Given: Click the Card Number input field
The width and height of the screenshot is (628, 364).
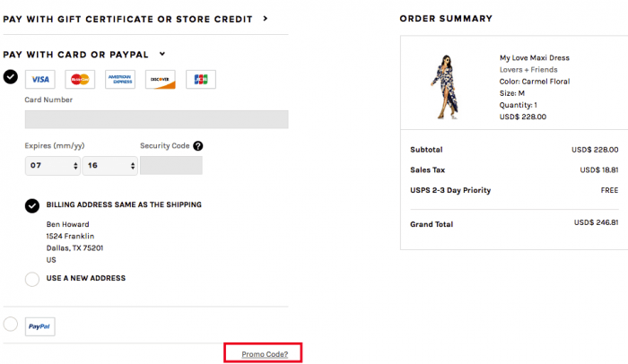Looking at the screenshot, I should point(156,119).
